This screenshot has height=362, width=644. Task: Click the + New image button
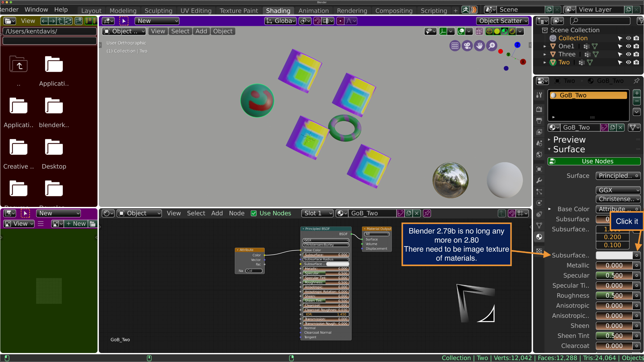click(76, 224)
